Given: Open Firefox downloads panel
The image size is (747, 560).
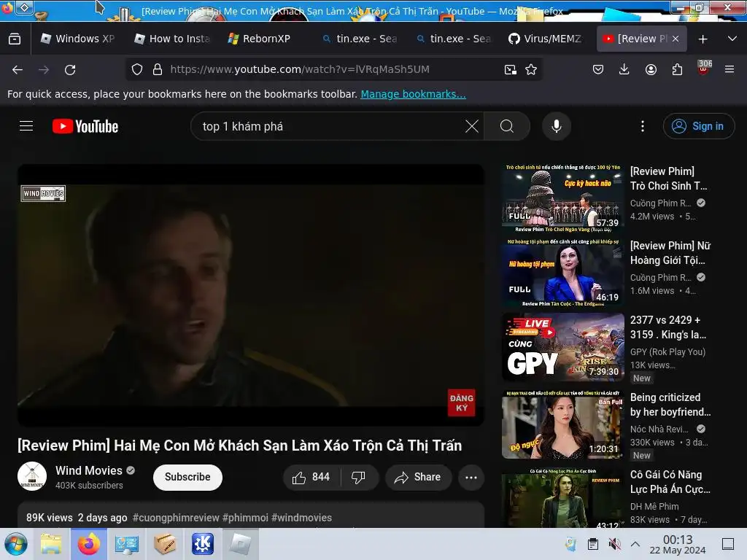Looking at the screenshot, I should point(624,69).
